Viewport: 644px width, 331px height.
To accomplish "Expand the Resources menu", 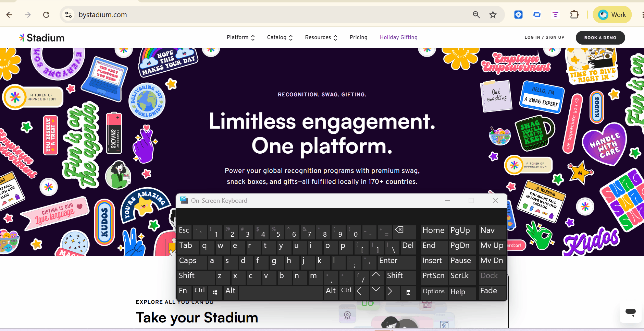I will (321, 37).
